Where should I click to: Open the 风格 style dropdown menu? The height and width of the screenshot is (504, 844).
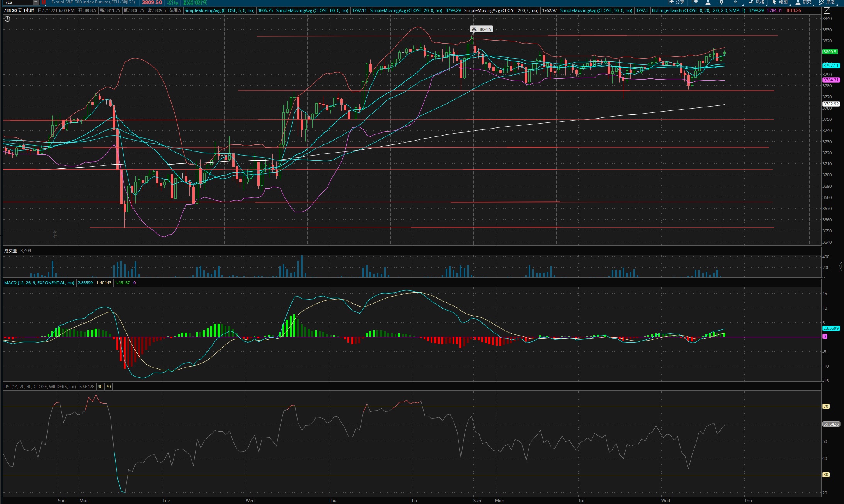(756, 2)
